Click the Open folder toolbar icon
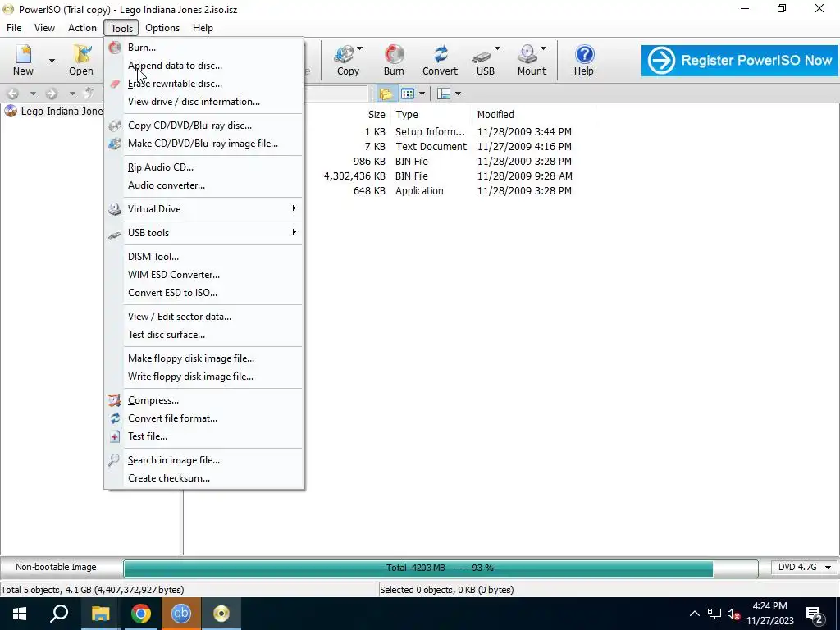The height and width of the screenshot is (630, 840). (81, 59)
